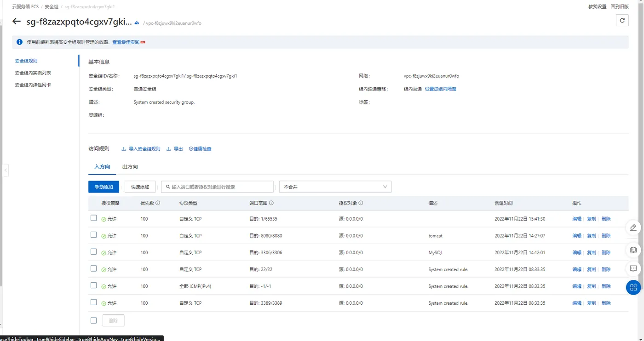Click the 导出 export link
The width and height of the screenshot is (644, 341).
175,149
